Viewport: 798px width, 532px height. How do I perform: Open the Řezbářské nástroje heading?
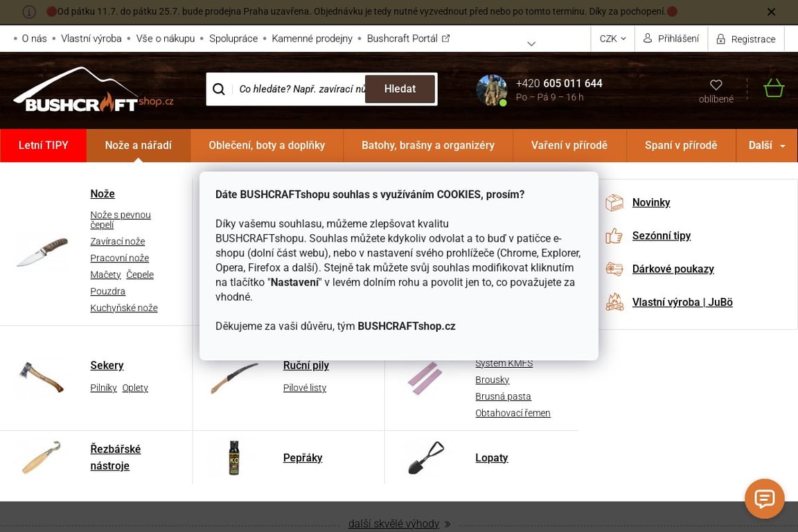[x=116, y=458]
